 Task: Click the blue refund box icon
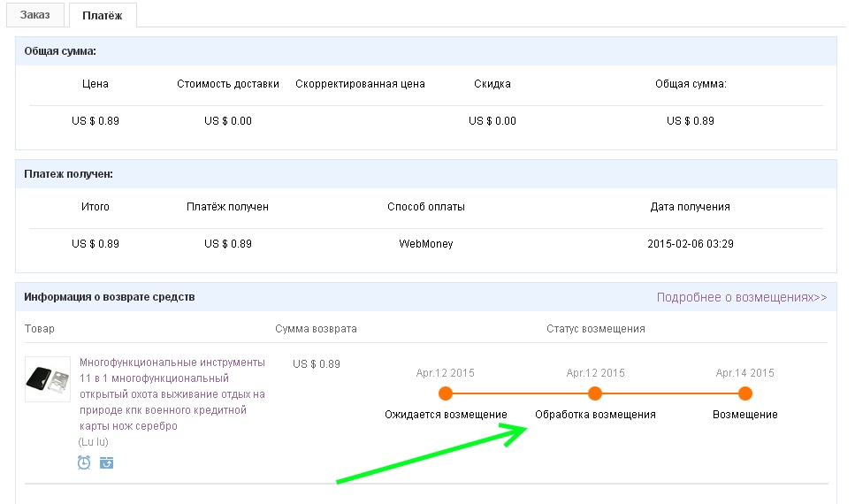(106, 463)
